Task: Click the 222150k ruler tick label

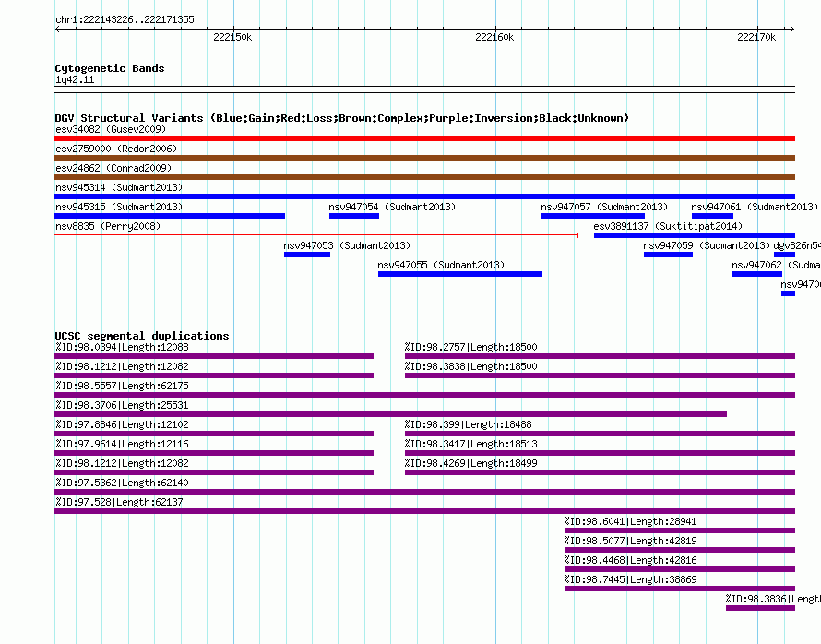Action: [232, 37]
